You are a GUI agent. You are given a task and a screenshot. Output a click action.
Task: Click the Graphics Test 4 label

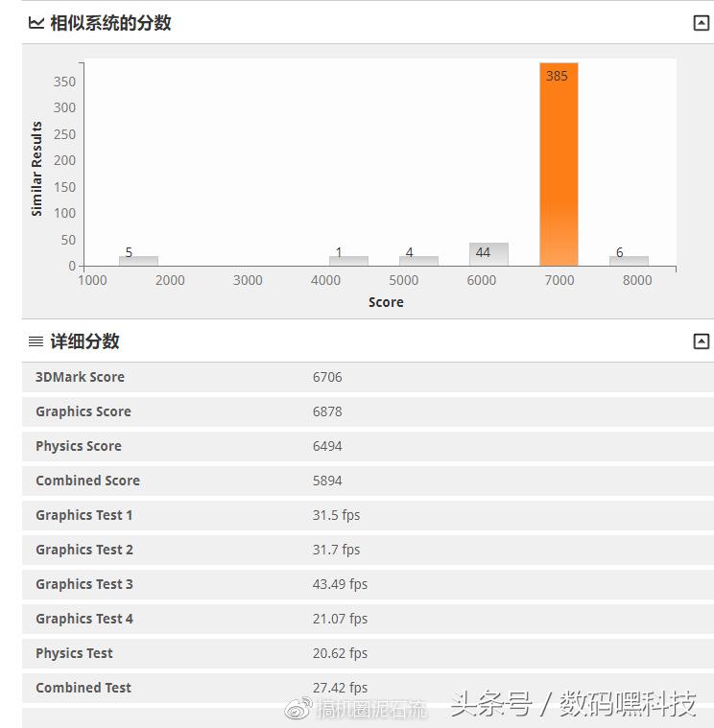coord(84,619)
